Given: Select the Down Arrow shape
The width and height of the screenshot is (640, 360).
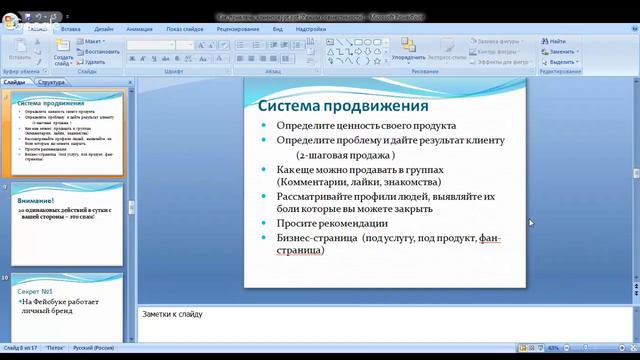Looking at the screenshot, I should click(368, 52).
